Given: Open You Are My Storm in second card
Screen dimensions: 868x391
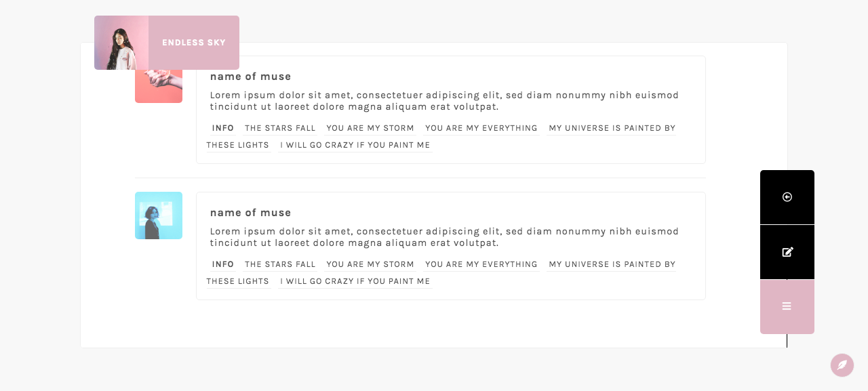Looking at the screenshot, I should (x=370, y=264).
